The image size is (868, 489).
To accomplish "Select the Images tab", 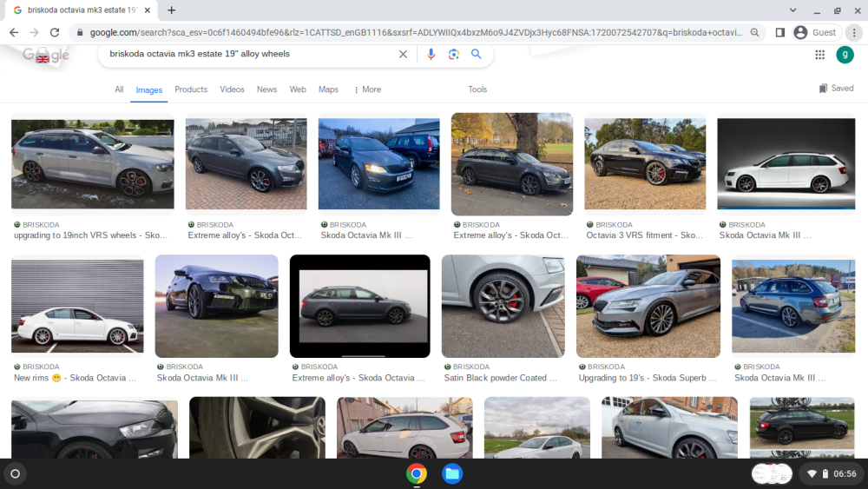I will click(149, 89).
